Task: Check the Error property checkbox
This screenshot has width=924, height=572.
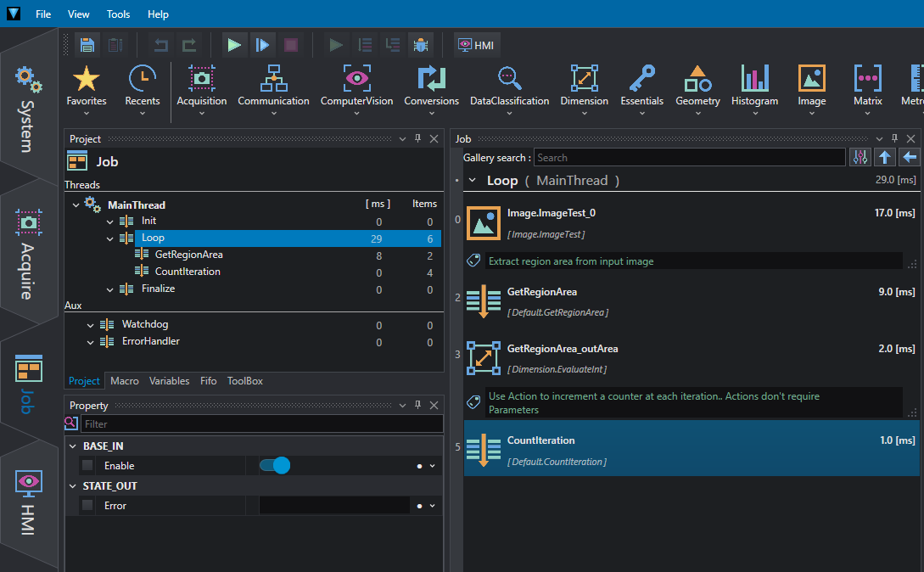Action: (x=87, y=505)
